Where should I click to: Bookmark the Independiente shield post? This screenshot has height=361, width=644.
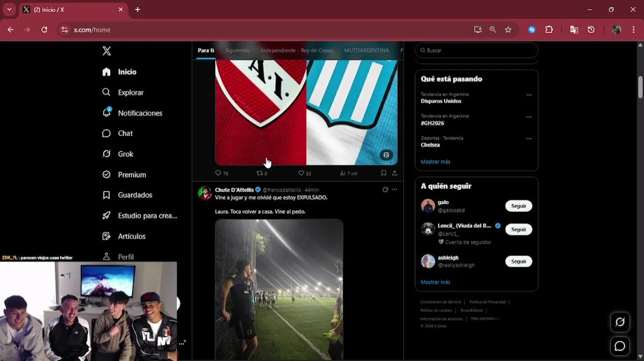point(384,173)
